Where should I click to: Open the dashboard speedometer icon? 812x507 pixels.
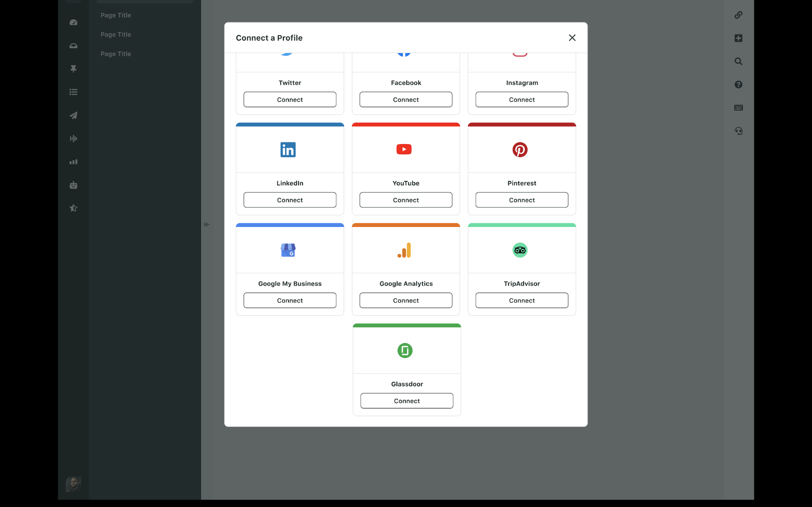(x=73, y=22)
